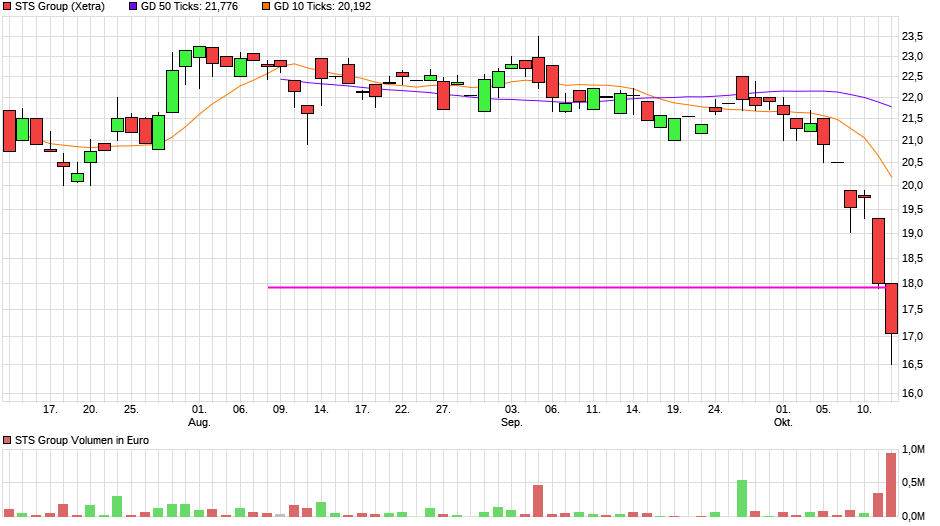The width and height of the screenshot is (940, 526).
Task: Click the 16,0 price axis label
Action: click(x=912, y=393)
